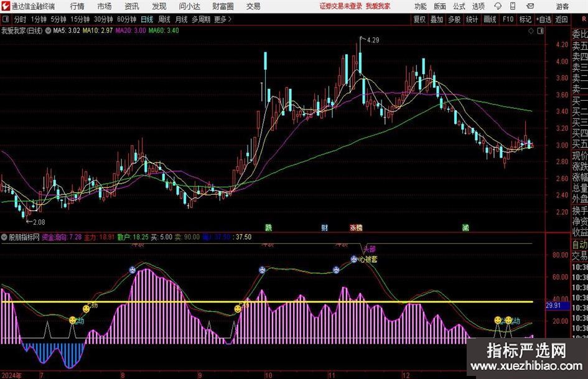588x379 pixels.
Task: Click the blue 财 event marker
Action: click(325, 228)
